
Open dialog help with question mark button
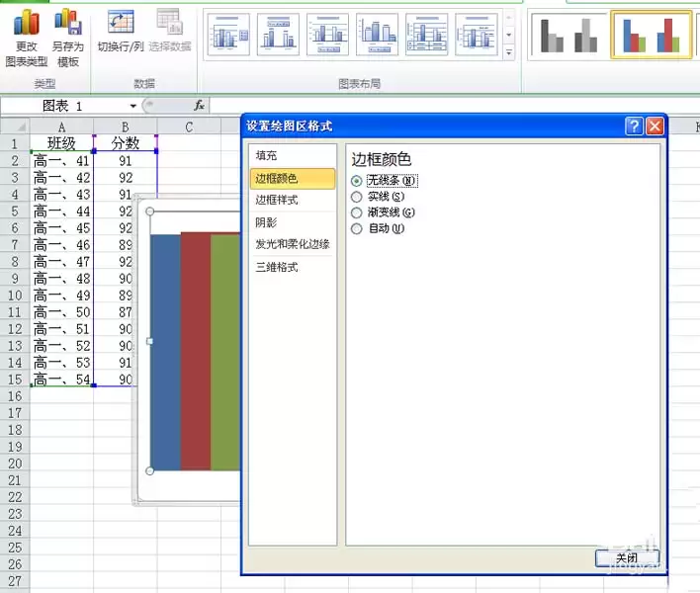pos(634,127)
